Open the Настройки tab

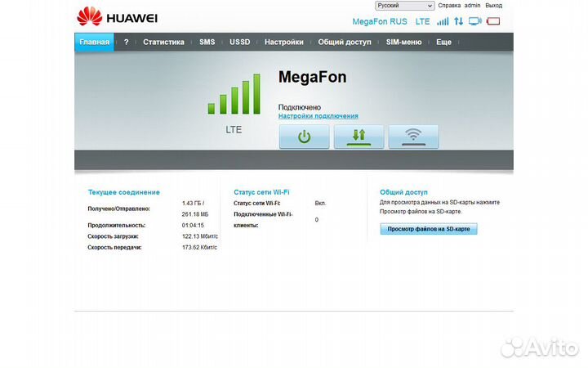284,42
